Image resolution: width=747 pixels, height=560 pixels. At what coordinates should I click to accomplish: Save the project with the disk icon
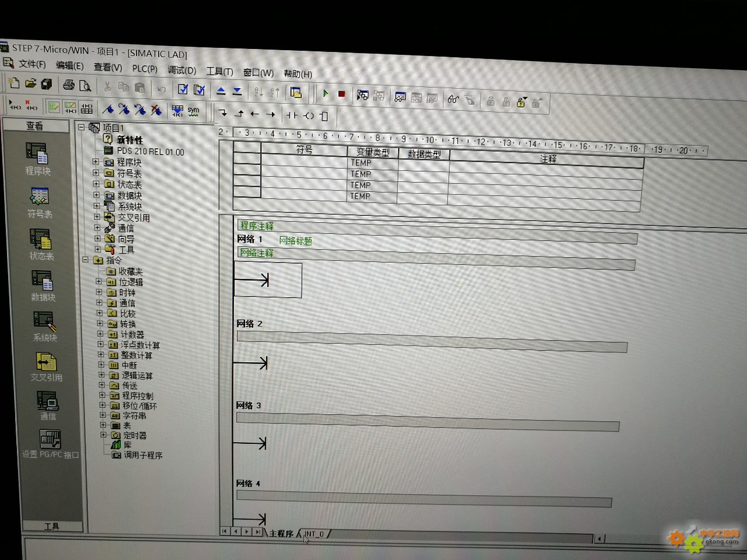pos(46,84)
